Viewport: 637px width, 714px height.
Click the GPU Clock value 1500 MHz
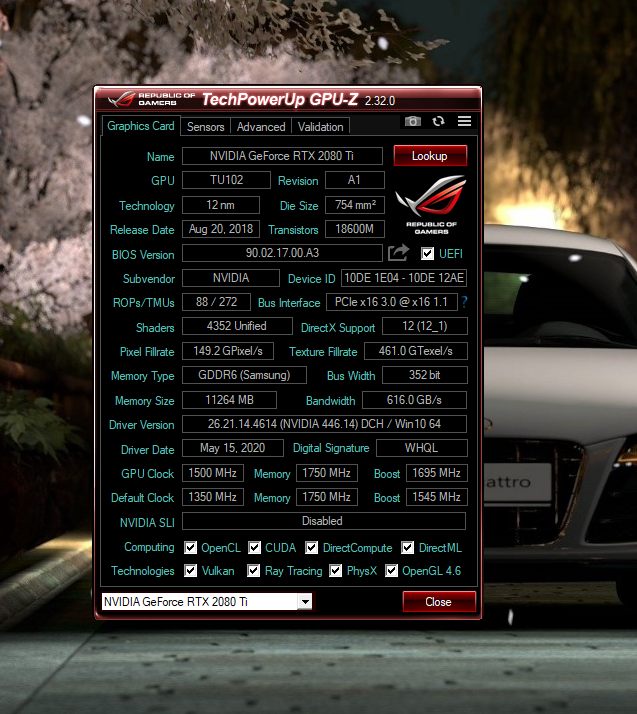[213, 473]
